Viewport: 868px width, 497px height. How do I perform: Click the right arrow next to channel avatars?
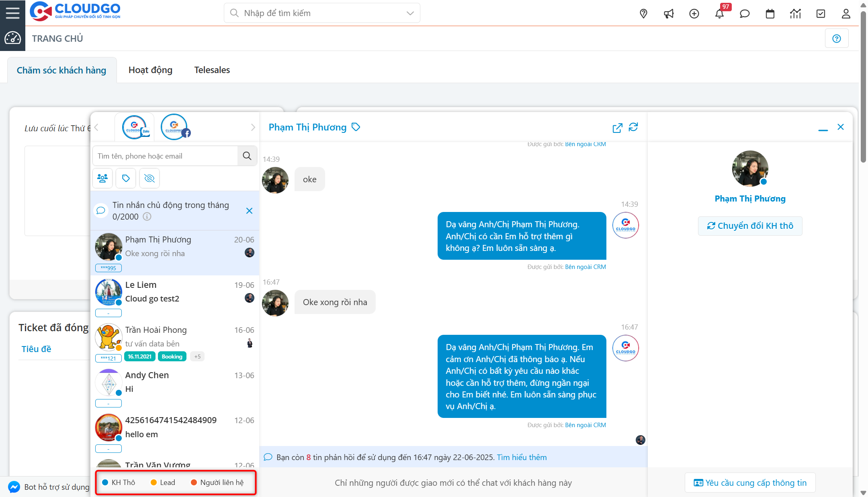point(253,127)
